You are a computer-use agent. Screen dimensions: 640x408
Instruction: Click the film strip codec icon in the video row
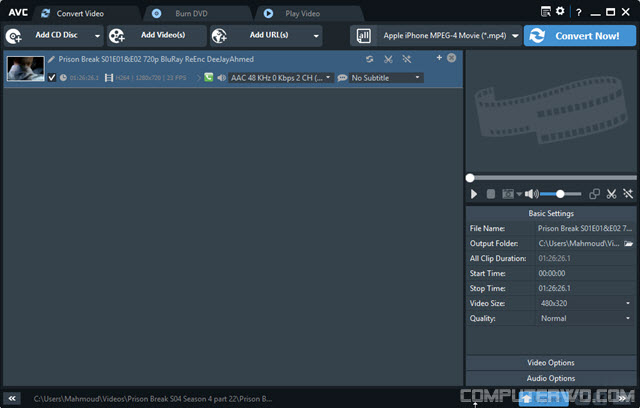tap(109, 78)
